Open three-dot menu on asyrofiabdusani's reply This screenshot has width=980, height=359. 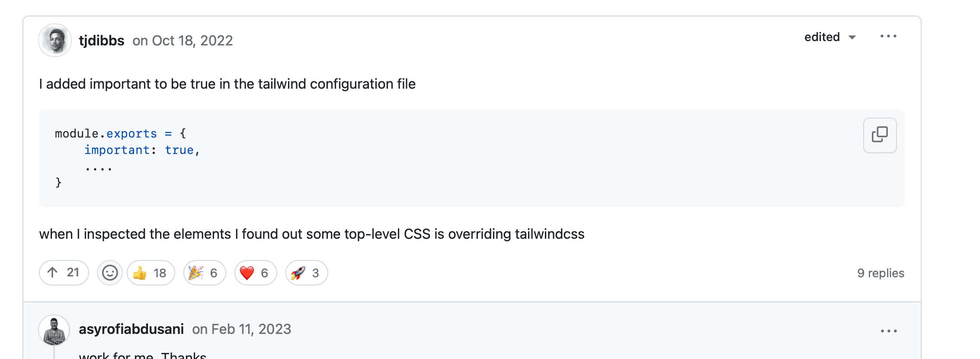click(x=889, y=331)
